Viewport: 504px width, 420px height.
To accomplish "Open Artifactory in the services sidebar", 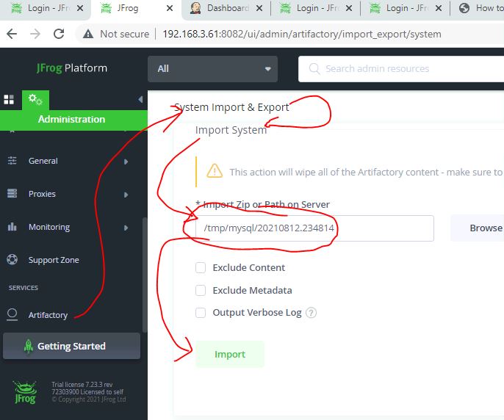I will [x=48, y=315].
